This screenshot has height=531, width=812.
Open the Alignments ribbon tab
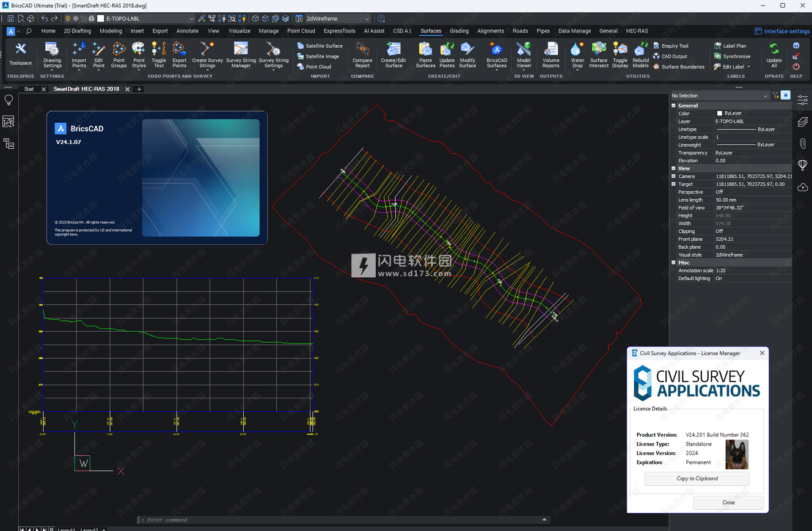tap(491, 31)
